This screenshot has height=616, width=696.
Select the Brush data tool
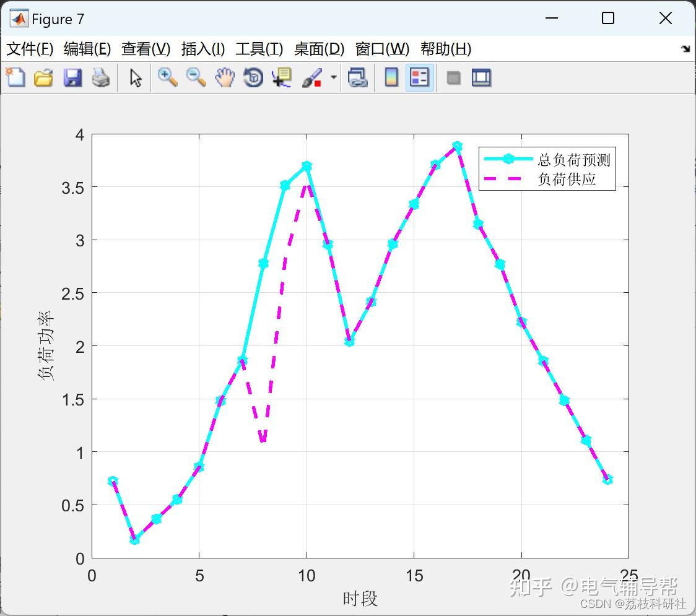[x=312, y=77]
